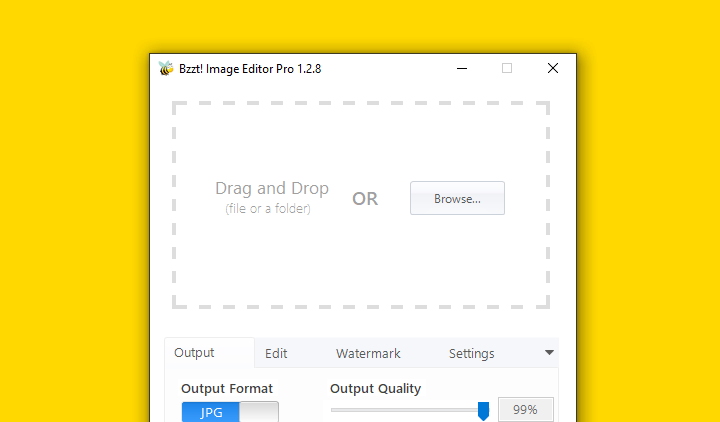Viewport: 720px width, 422px height.
Task: Click the dashed drop zone area
Action: pos(361,205)
